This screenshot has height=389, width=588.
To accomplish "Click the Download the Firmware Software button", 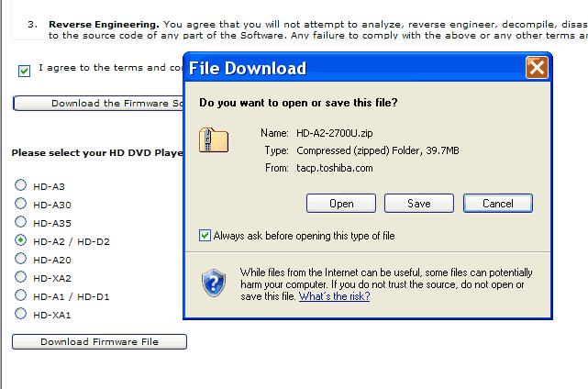I will click(x=98, y=103).
